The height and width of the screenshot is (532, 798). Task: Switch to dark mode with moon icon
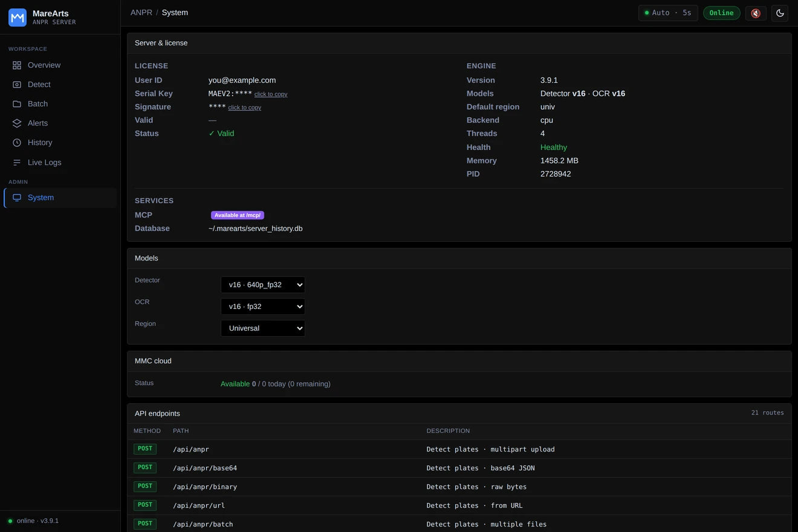pyautogui.click(x=780, y=13)
